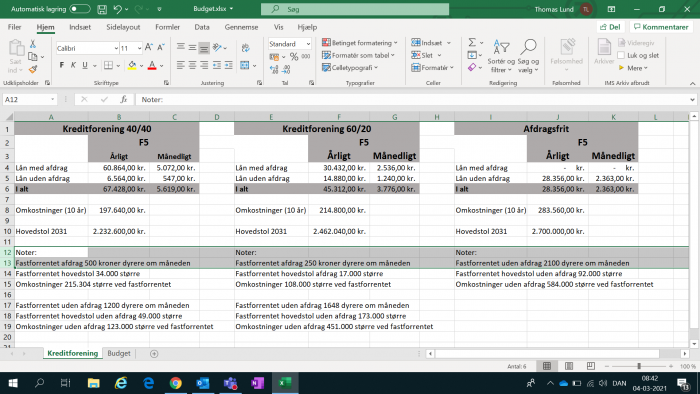Select the Hovedstol 2031 cell in column A
The image size is (700, 394).
pyautogui.click(x=51, y=232)
